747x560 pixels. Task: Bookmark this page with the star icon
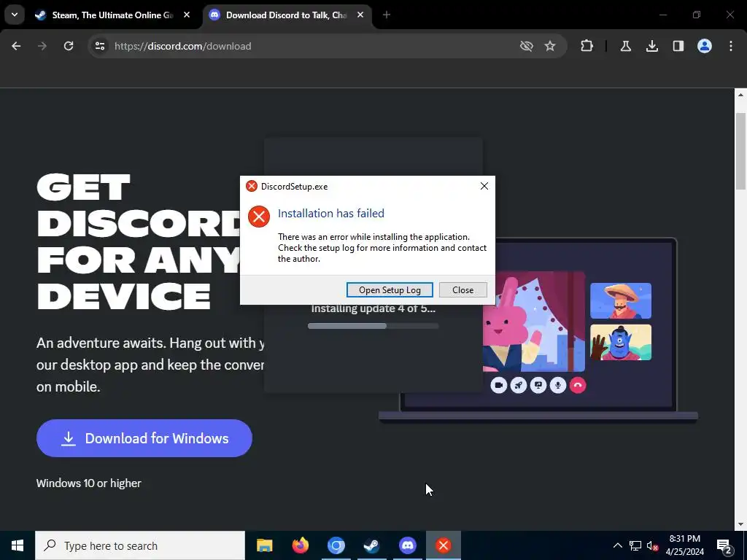(x=550, y=46)
